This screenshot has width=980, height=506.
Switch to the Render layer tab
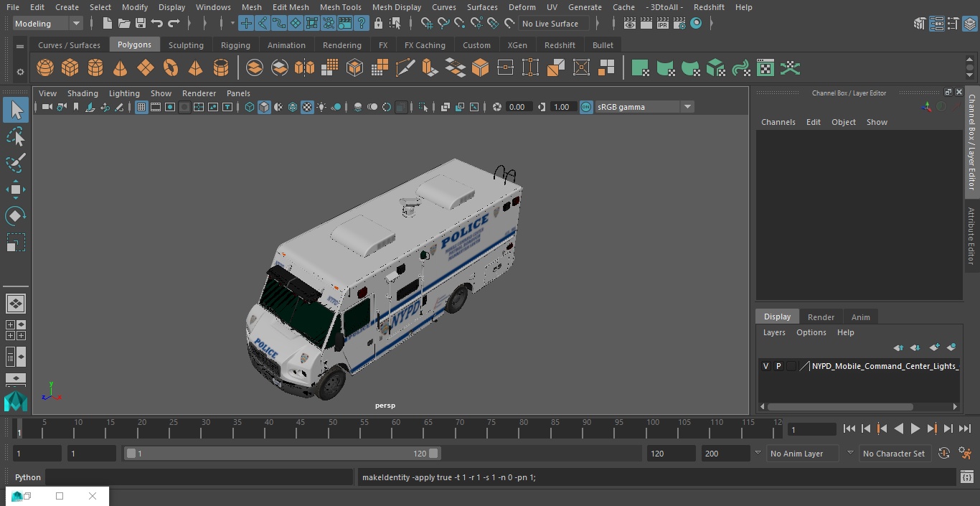click(821, 317)
